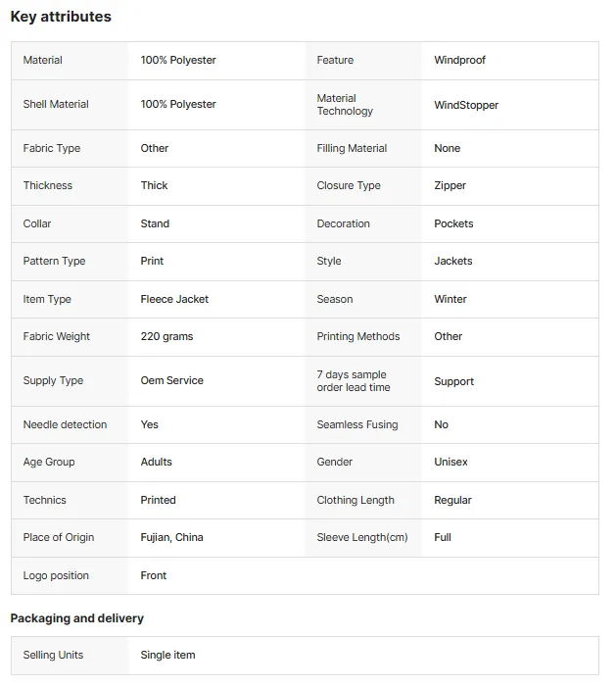The width and height of the screenshot is (616, 688).
Task: Select the Regular clothing length value
Action: point(452,500)
